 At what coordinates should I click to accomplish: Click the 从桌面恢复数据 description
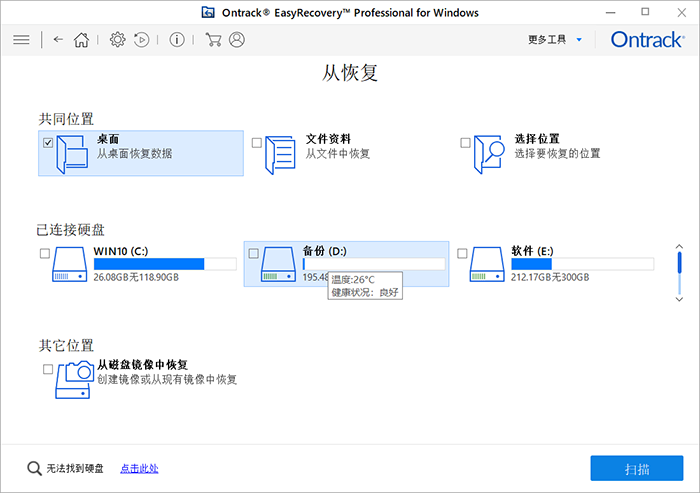[134, 154]
